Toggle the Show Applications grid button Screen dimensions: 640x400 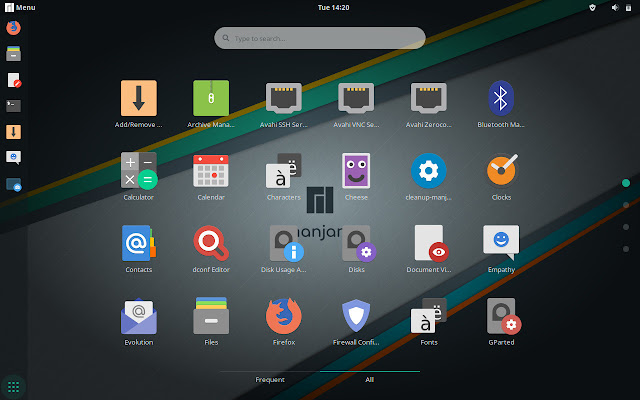coord(13,387)
